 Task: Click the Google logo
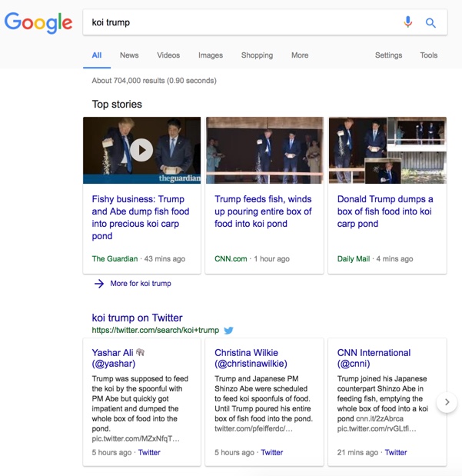pos(38,22)
